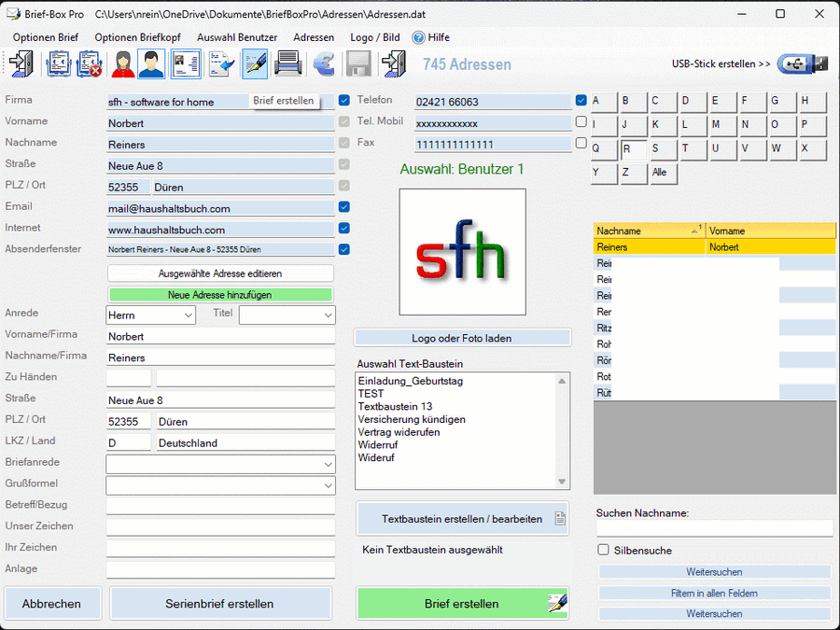Open the Anrede dropdown showing Herrn
840x630 pixels.
(150, 315)
